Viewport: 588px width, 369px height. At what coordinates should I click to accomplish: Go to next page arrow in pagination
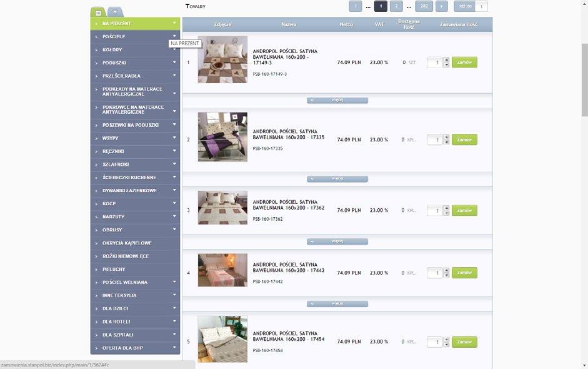[442, 6]
